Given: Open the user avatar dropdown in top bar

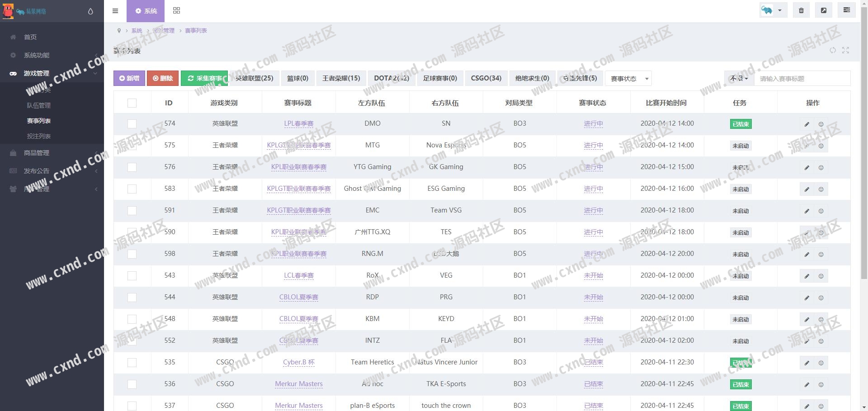Looking at the screenshot, I should tap(773, 10).
